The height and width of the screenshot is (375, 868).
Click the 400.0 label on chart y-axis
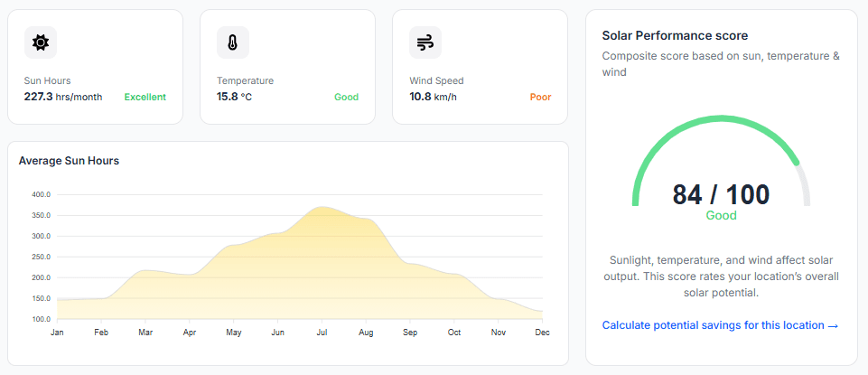pos(42,194)
